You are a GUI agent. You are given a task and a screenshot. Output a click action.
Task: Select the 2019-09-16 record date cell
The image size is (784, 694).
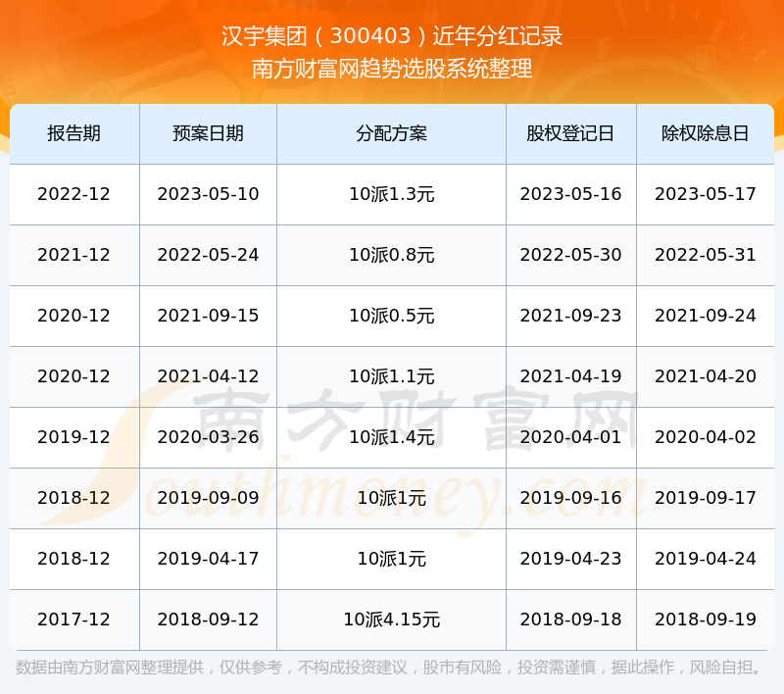[x=570, y=498]
